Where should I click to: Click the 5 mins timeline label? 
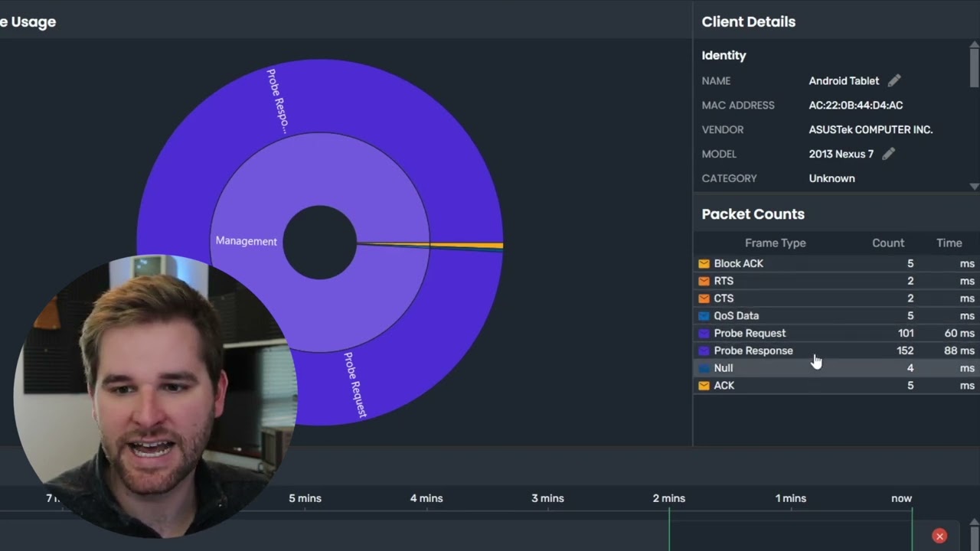305,498
